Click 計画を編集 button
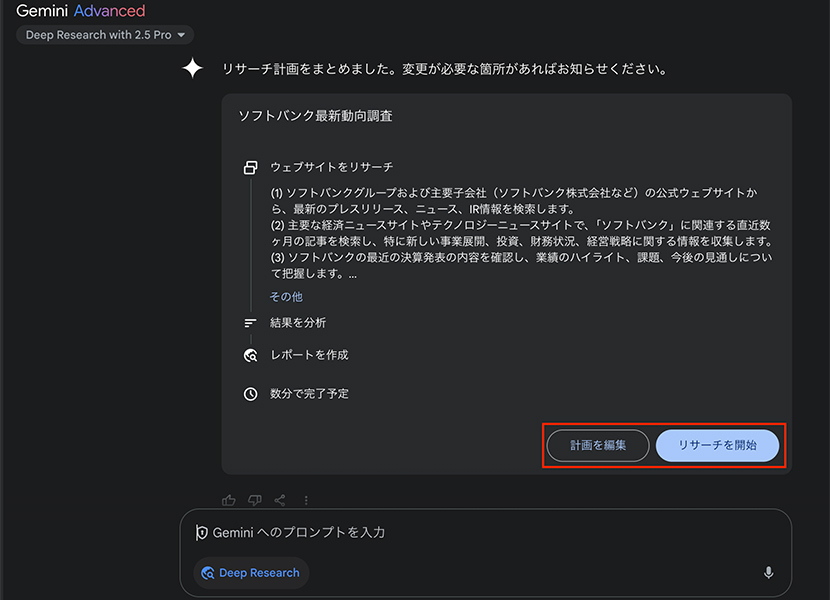Screen dimensions: 830x600 click(x=598, y=445)
